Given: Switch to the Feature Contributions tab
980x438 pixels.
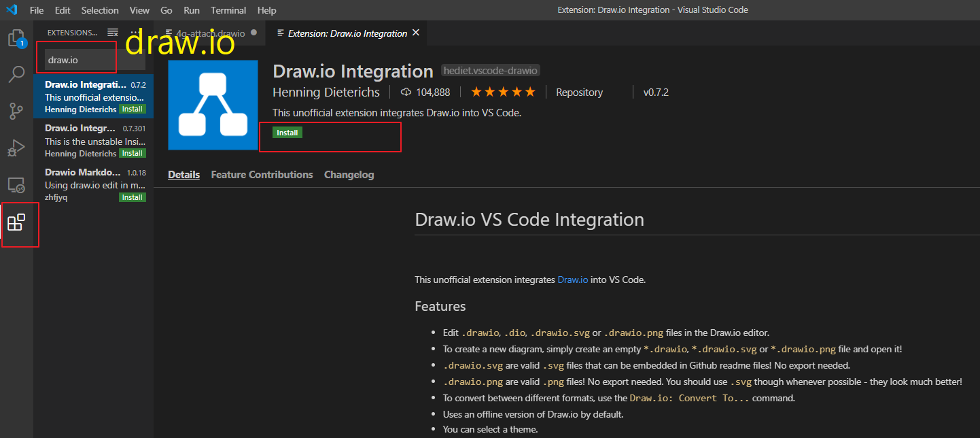Looking at the screenshot, I should 262,175.
